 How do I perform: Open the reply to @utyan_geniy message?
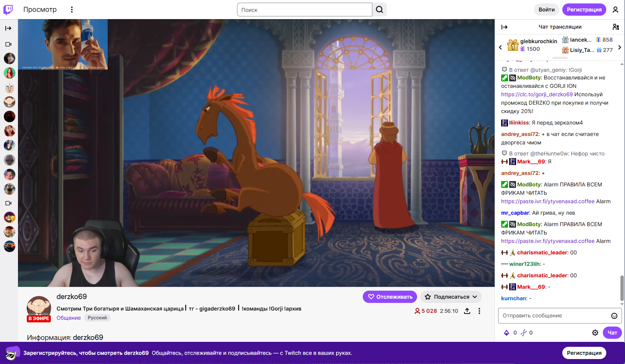click(542, 70)
